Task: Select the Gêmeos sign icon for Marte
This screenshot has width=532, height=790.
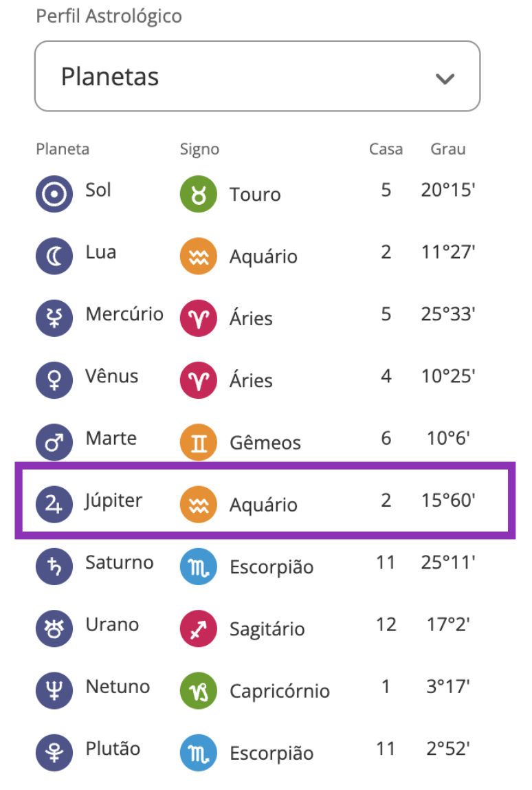Action: [198, 442]
